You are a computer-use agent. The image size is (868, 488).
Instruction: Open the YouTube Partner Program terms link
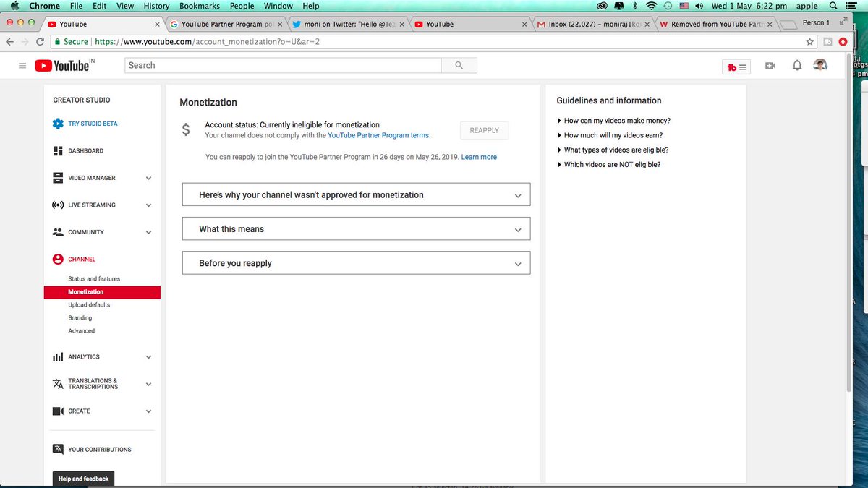pos(379,135)
